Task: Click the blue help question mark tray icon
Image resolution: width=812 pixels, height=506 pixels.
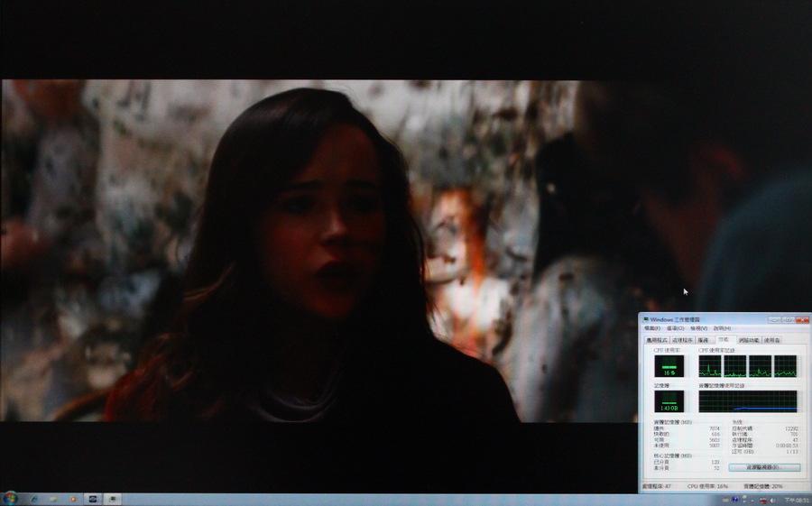Action: pos(734,500)
